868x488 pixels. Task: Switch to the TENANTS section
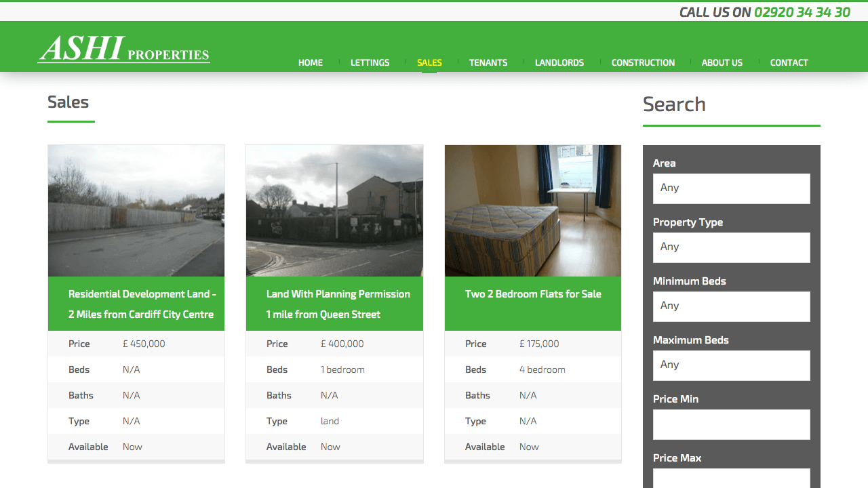point(488,62)
